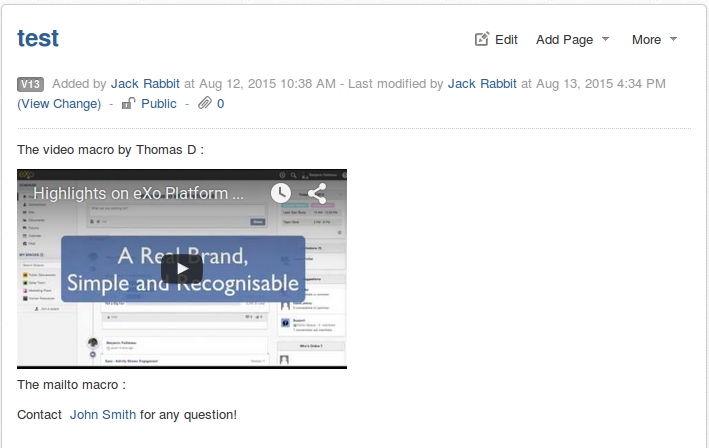Open the More menu
Screen dimensions: 709x448
coord(654,40)
